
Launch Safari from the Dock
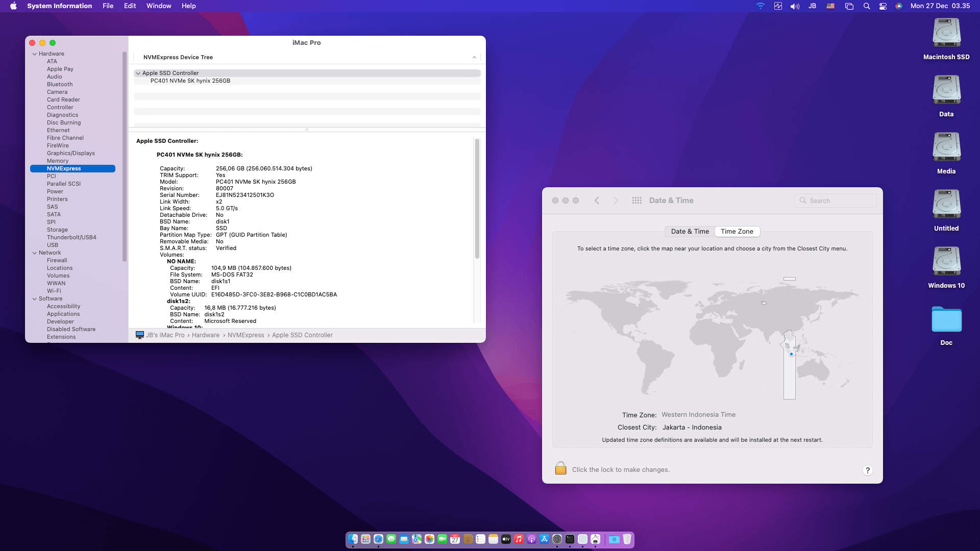(x=378, y=539)
